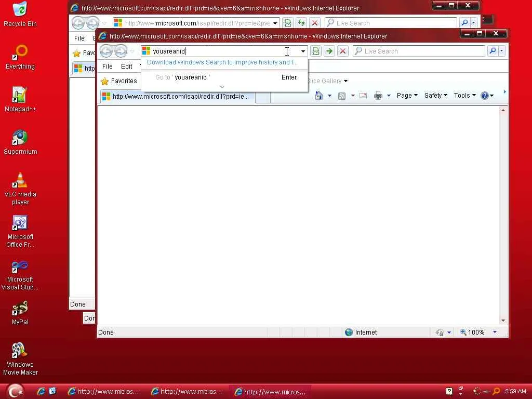Select 'Go to youareanid' suggestion

coord(224,77)
